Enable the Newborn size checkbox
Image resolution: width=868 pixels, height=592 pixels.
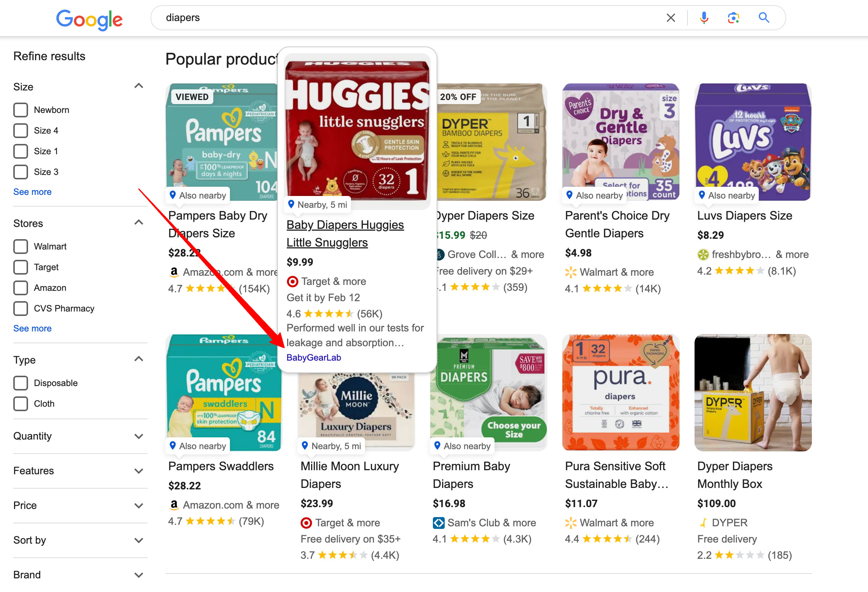[x=20, y=110]
